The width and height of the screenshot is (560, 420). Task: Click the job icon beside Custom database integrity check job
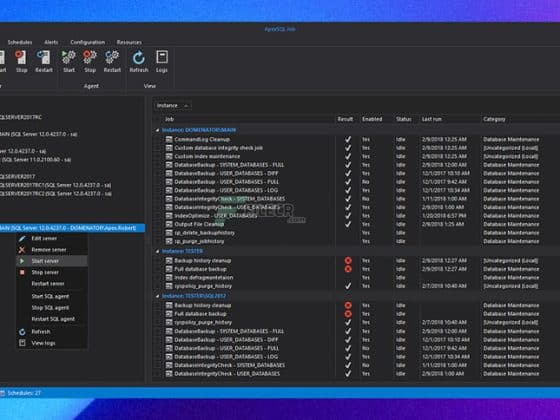(169, 148)
